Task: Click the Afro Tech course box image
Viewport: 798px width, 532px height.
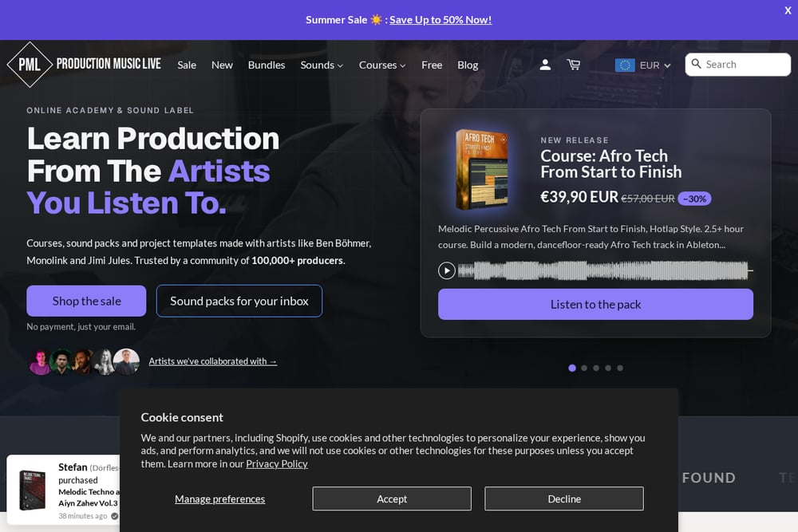Action: point(481,169)
